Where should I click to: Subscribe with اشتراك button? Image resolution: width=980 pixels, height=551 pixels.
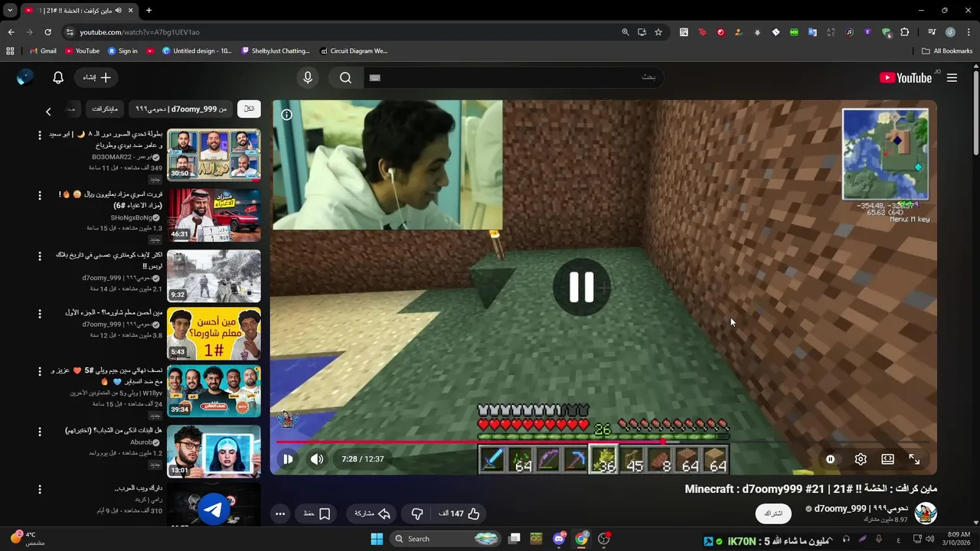pos(773,514)
